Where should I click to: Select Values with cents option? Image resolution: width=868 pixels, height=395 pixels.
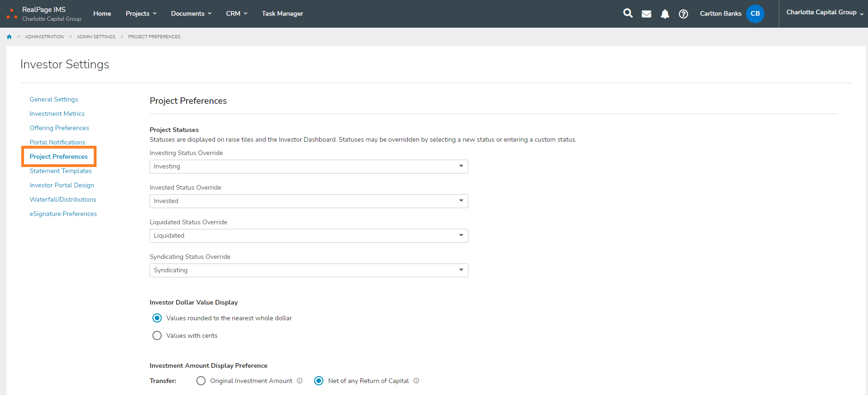point(157,335)
